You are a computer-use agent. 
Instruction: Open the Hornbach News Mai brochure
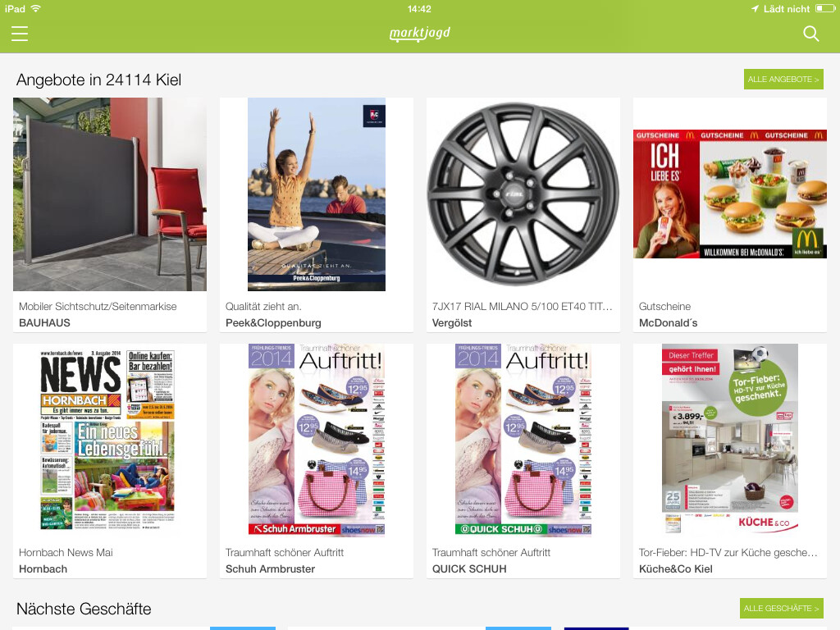[x=107, y=441]
